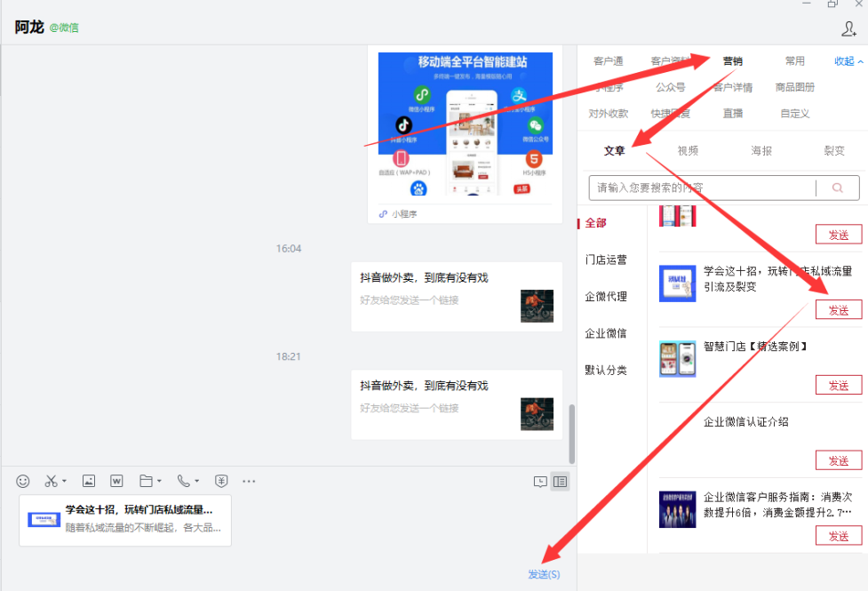Switch to 客户通 tab
868x591 pixels.
pos(608,61)
